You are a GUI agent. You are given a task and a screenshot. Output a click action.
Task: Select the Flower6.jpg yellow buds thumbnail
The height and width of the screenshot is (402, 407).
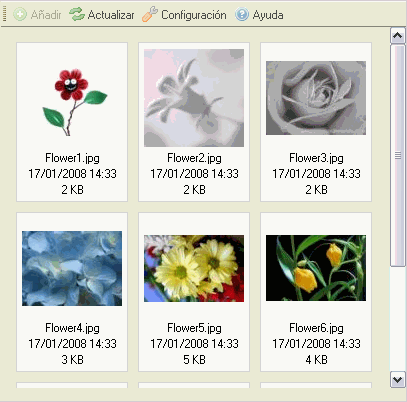pos(316,268)
